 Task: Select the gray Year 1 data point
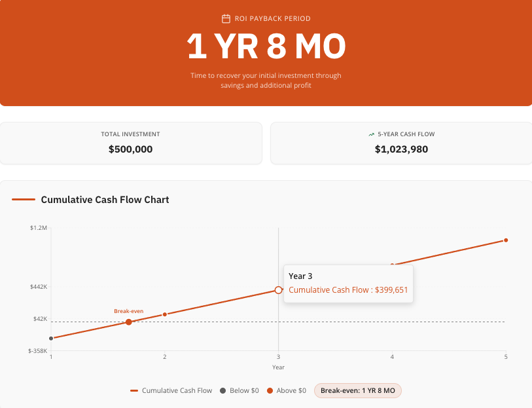pyautogui.click(x=51, y=339)
